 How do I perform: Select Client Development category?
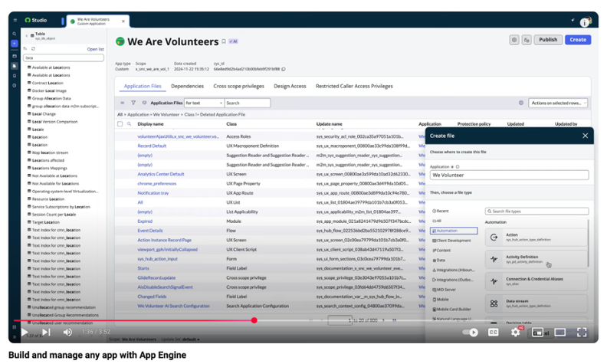pos(451,241)
